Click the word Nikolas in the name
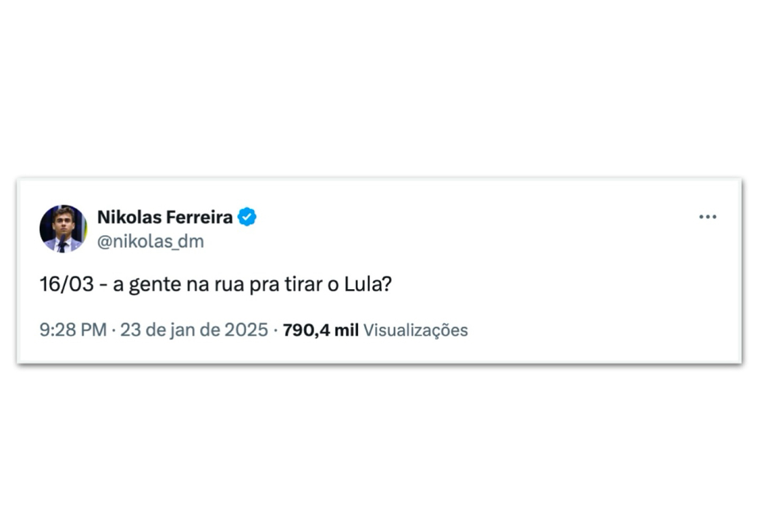This screenshot has height=532, width=762. pos(129,217)
